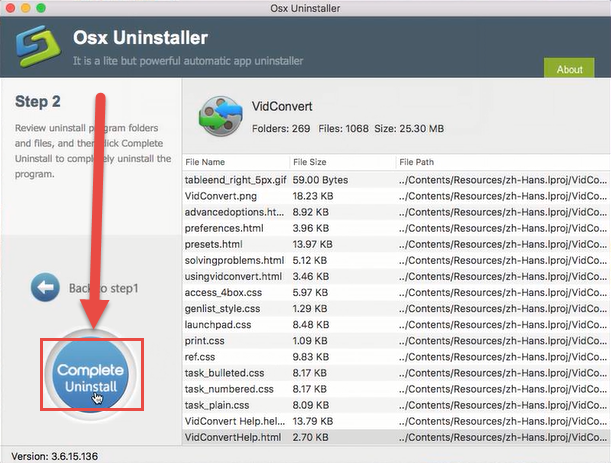Click the 2.70 KB size cell
Image resolution: width=611 pixels, height=463 pixels.
click(x=310, y=437)
